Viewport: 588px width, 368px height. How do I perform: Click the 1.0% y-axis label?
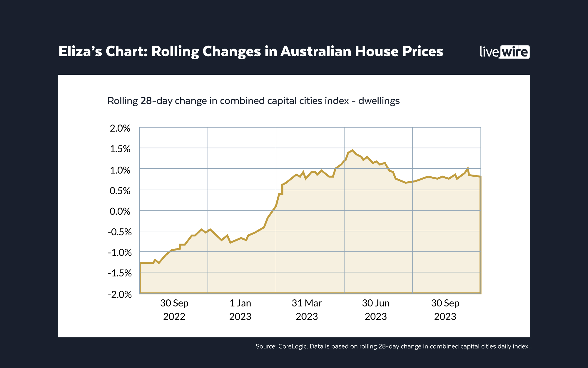pos(120,170)
